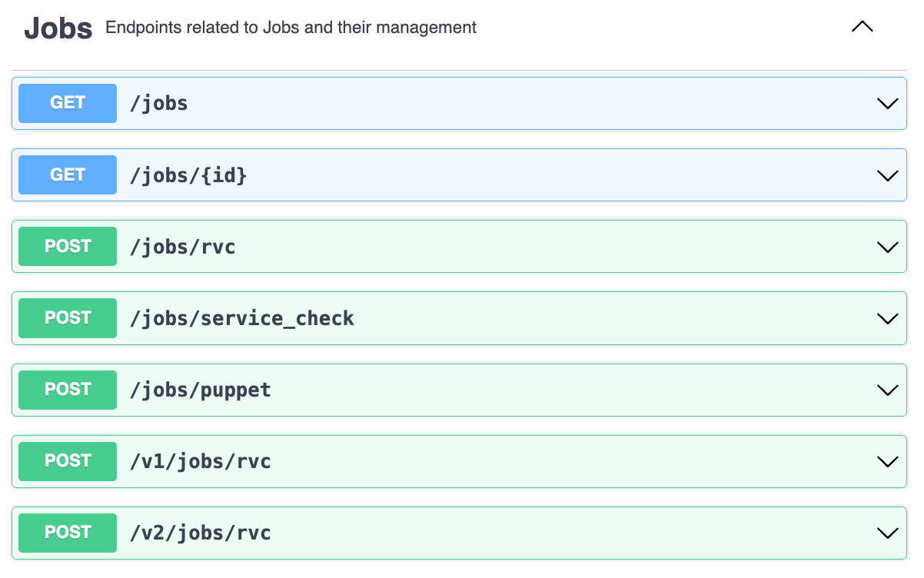Screen dimensions: 924x578
Task: Expand the POST /jobs/rvc endpoint chevron
Action: click(x=887, y=247)
